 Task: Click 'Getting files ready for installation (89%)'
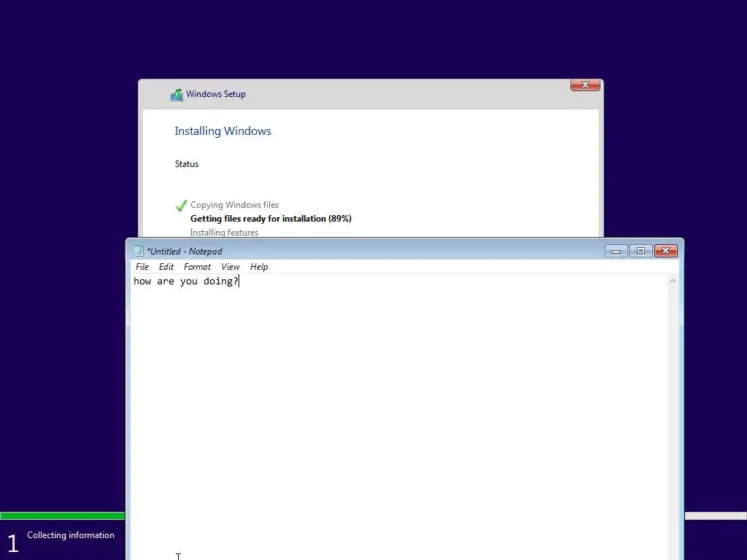click(271, 219)
